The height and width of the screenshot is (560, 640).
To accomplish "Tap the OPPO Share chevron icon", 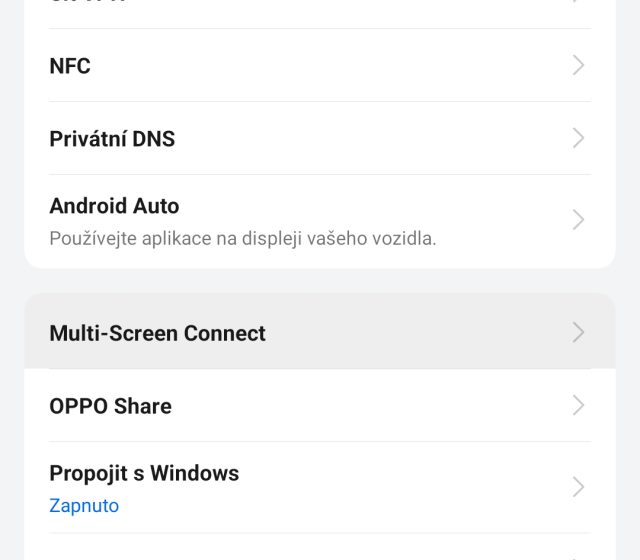I will pos(578,406).
